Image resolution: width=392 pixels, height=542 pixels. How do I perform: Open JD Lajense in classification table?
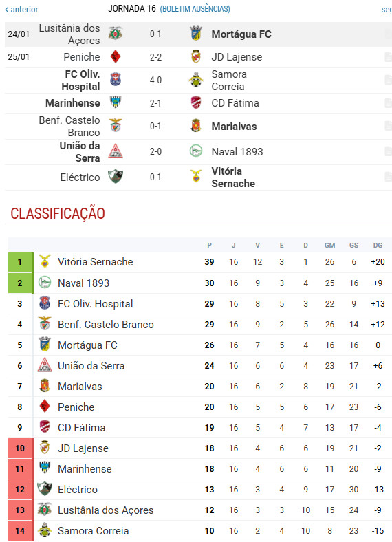[83, 448]
